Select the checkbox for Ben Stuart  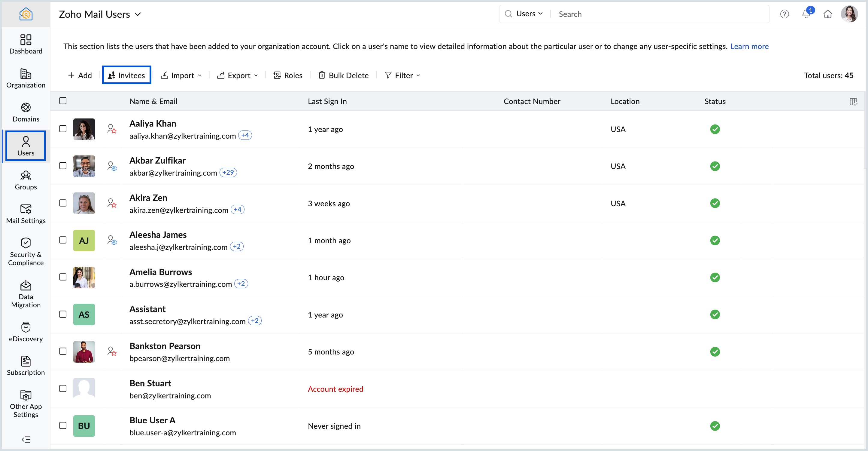point(63,388)
